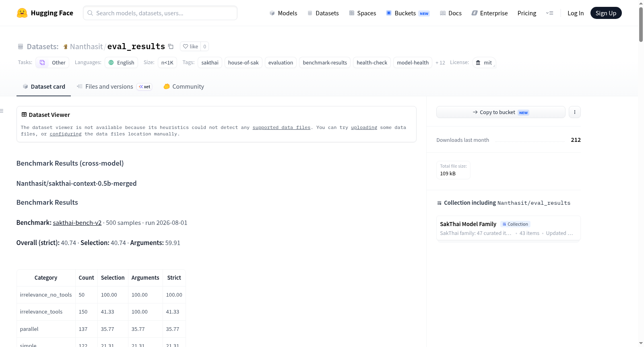Click the parallel category cell
Image resolution: width=644 pixels, height=347 pixels.
(x=46, y=329)
